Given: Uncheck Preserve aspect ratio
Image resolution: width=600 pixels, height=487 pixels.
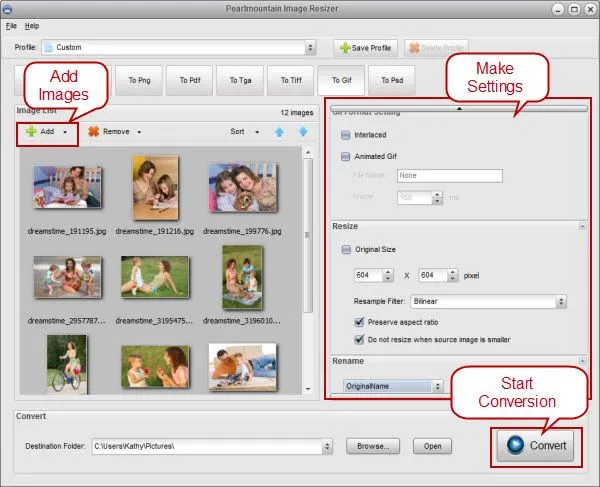Looking at the screenshot, I should pyautogui.click(x=359, y=322).
